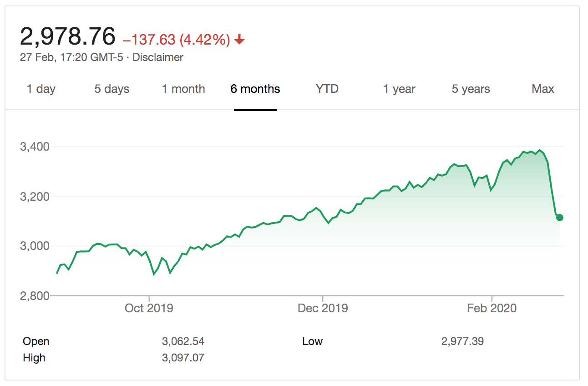588x386 pixels.
Task: Click the red down arrow icon
Action: point(240,40)
